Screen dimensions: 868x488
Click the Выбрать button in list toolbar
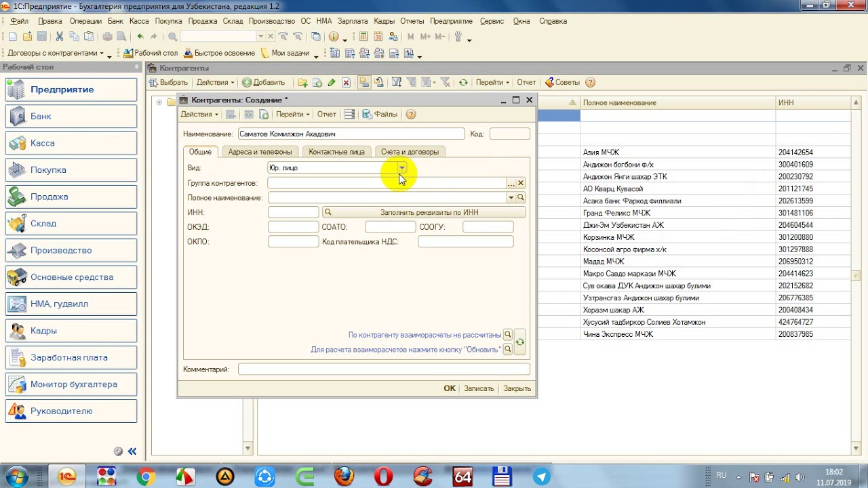pyautogui.click(x=169, y=83)
